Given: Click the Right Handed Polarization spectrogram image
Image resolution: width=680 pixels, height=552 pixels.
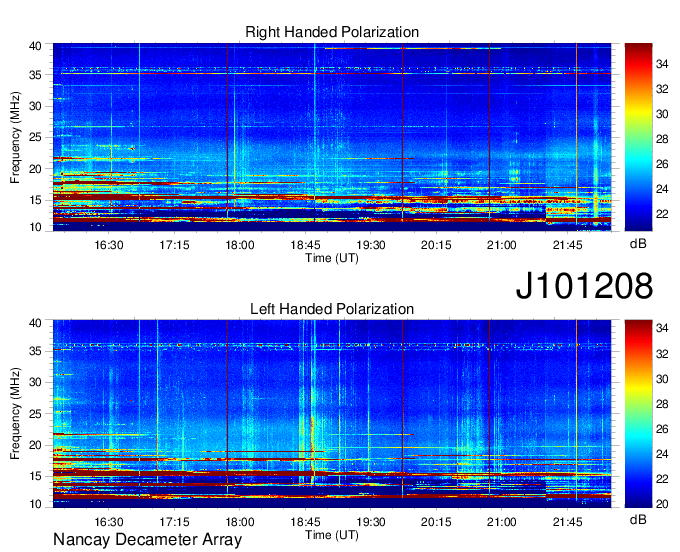Looking at the screenshot, I should click(332, 137).
